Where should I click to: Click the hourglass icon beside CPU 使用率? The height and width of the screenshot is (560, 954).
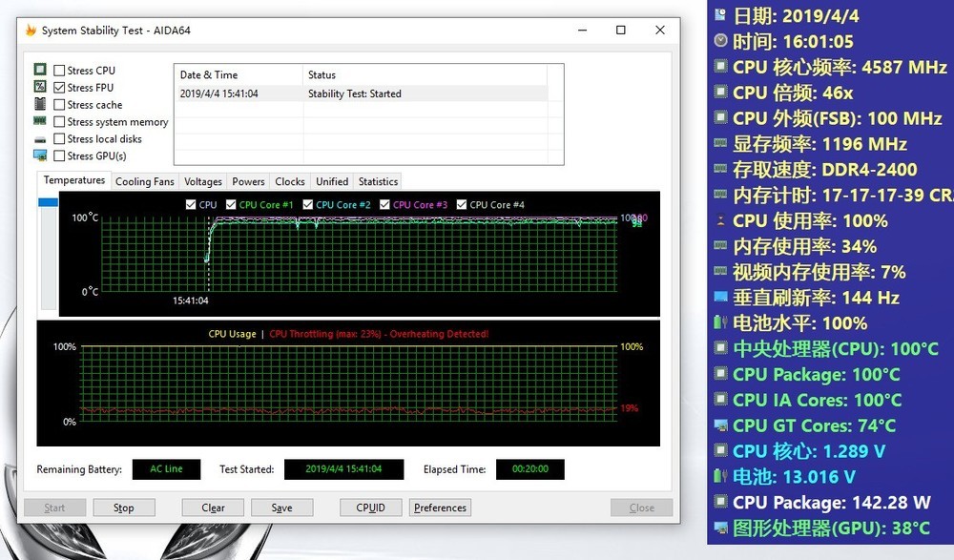coord(720,220)
